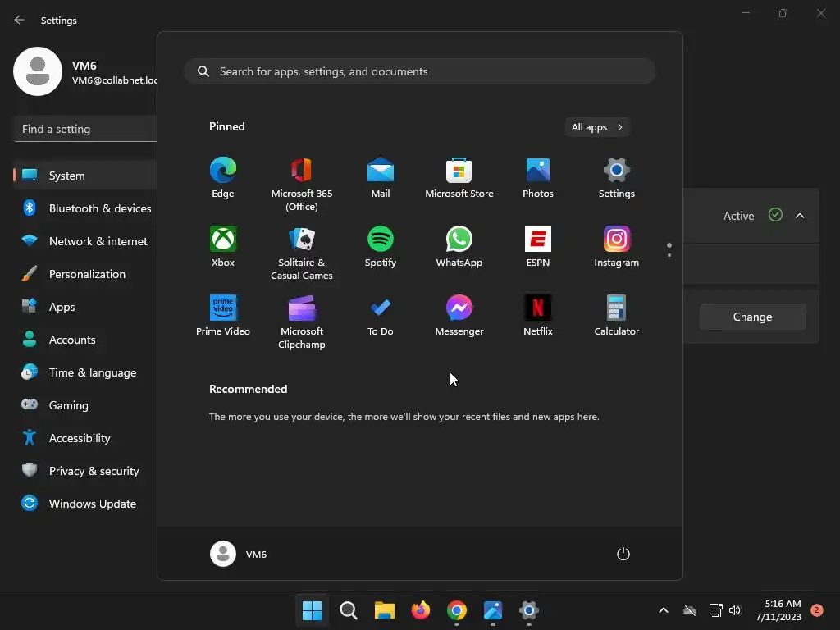
Task: Open Instagram from Start menu
Action: (617, 247)
